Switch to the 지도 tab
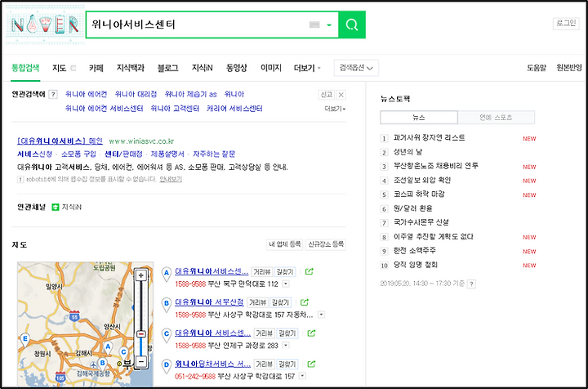The image size is (588, 389). 60,68
